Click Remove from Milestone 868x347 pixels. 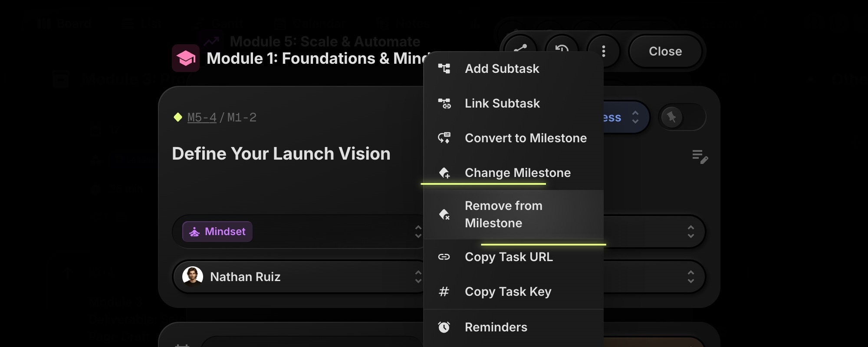(x=503, y=214)
